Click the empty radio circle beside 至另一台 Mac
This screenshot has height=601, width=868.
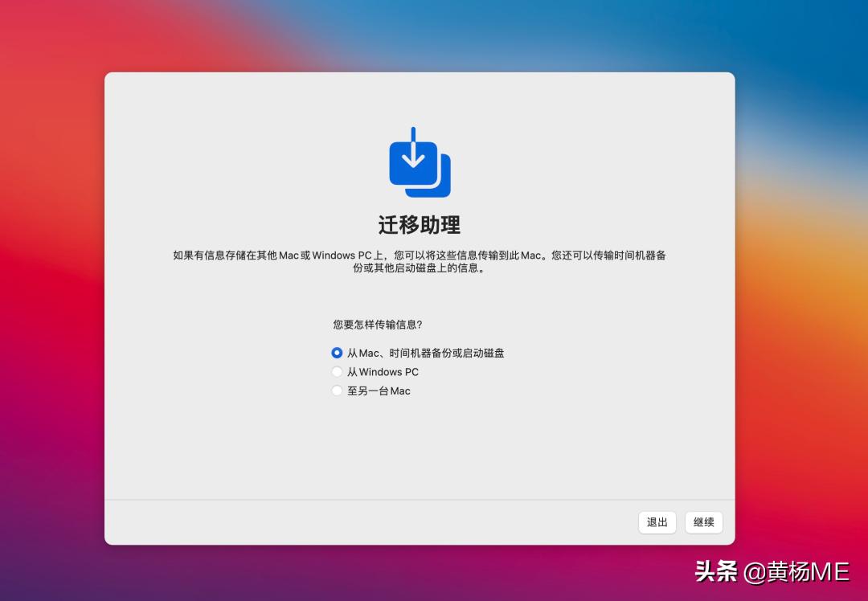[x=337, y=391]
